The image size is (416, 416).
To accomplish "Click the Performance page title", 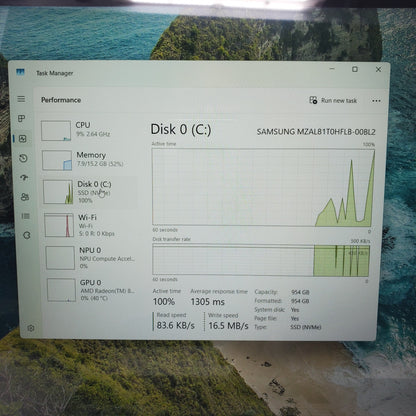I will point(61,100).
